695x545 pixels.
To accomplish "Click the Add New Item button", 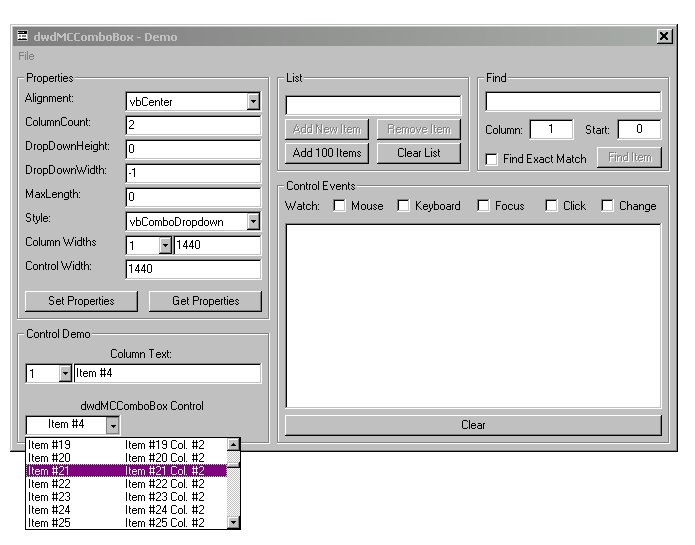I will [327, 129].
